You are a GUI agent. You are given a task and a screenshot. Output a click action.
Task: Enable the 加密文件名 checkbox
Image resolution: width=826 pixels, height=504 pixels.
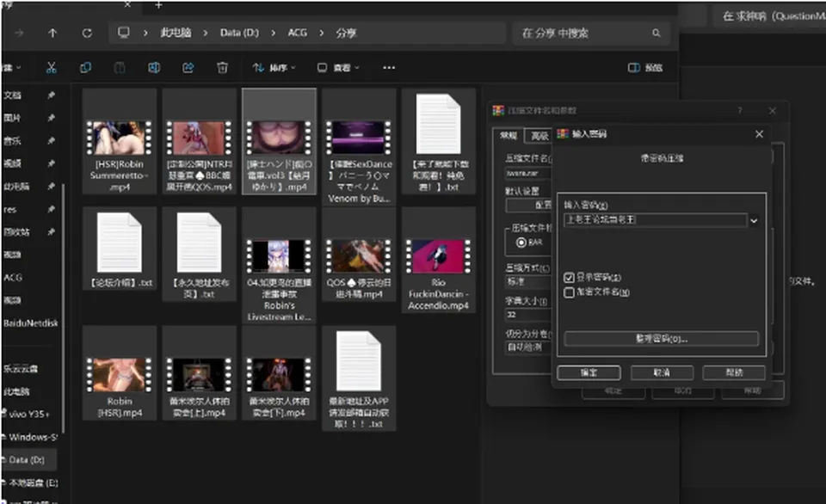pos(569,292)
